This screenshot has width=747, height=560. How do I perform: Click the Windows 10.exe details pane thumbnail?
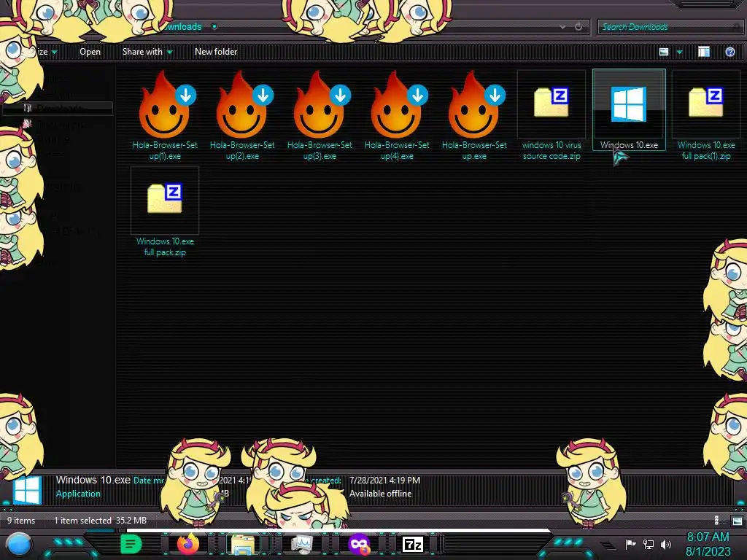27,490
